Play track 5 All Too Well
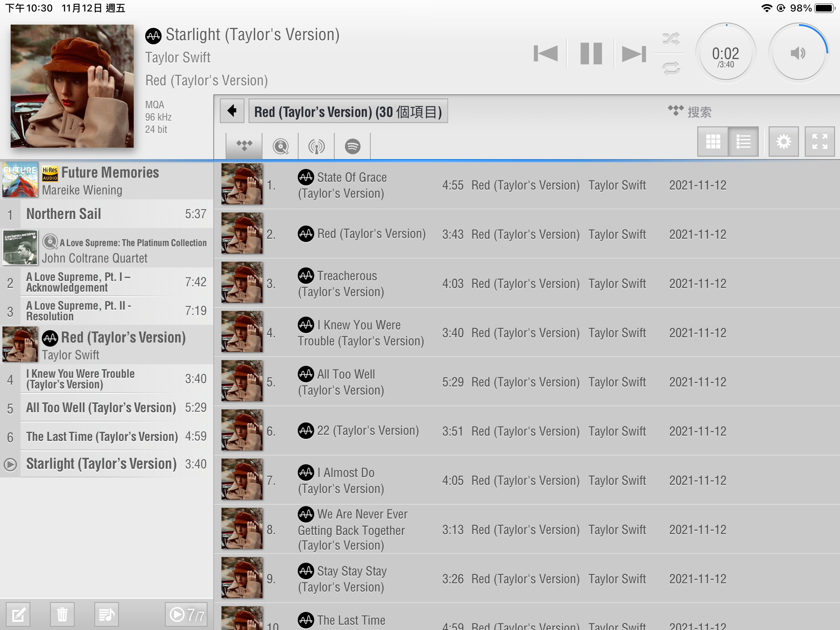This screenshot has height=630, width=840. (527, 381)
